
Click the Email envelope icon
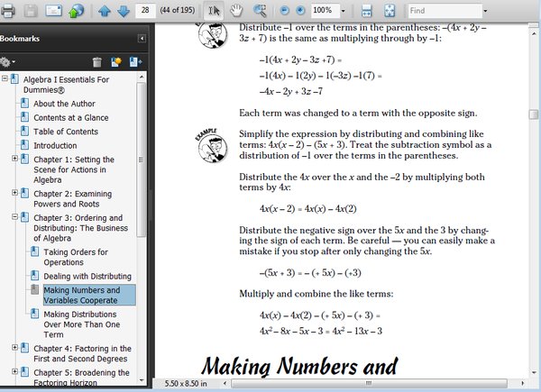pyautogui.click(x=53, y=11)
